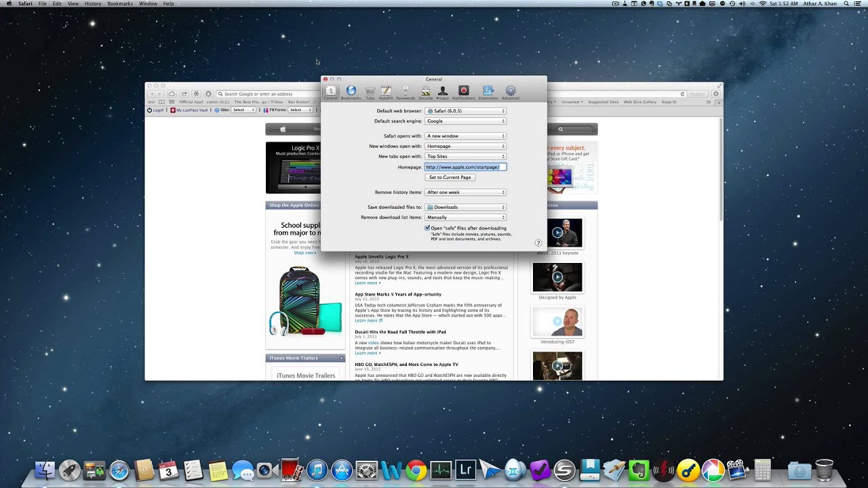Click Learn more under Ducati article
Screen dimensions: 868x488
tap(368, 353)
